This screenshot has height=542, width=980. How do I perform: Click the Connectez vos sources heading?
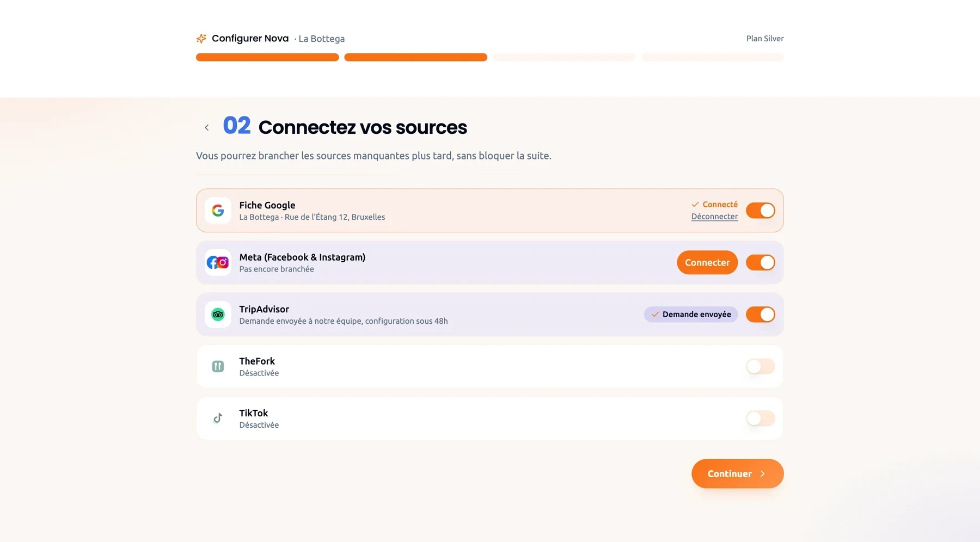point(363,127)
